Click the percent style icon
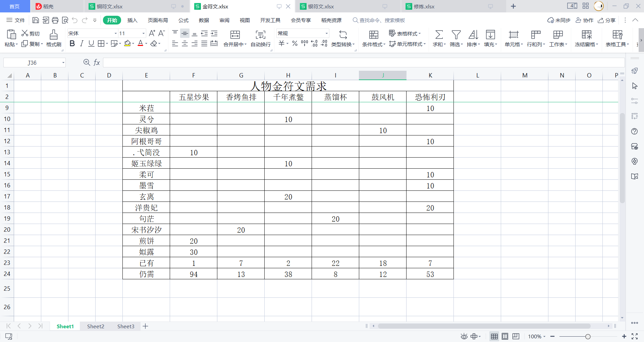This screenshot has width=644, height=342. pos(295,44)
